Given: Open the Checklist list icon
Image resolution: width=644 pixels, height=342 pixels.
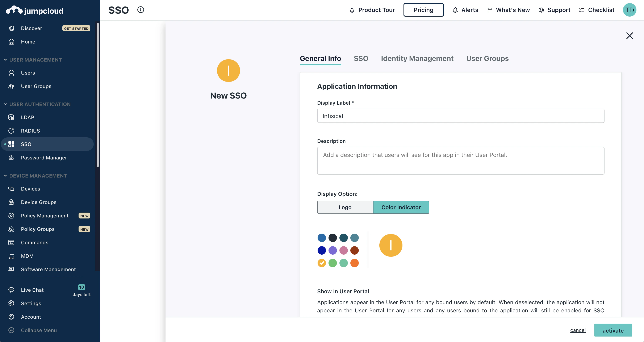Looking at the screenshot, I should click(582, 10).
